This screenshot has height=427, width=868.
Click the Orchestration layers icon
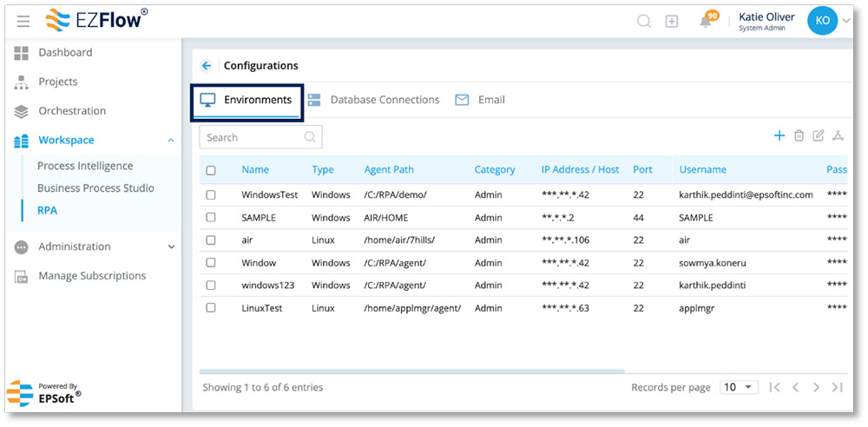(x=21, y=111)
